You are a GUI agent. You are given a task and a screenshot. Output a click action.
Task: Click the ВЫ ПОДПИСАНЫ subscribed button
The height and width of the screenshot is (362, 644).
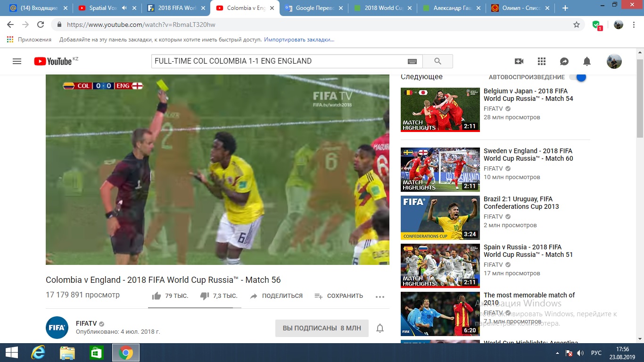322,328
